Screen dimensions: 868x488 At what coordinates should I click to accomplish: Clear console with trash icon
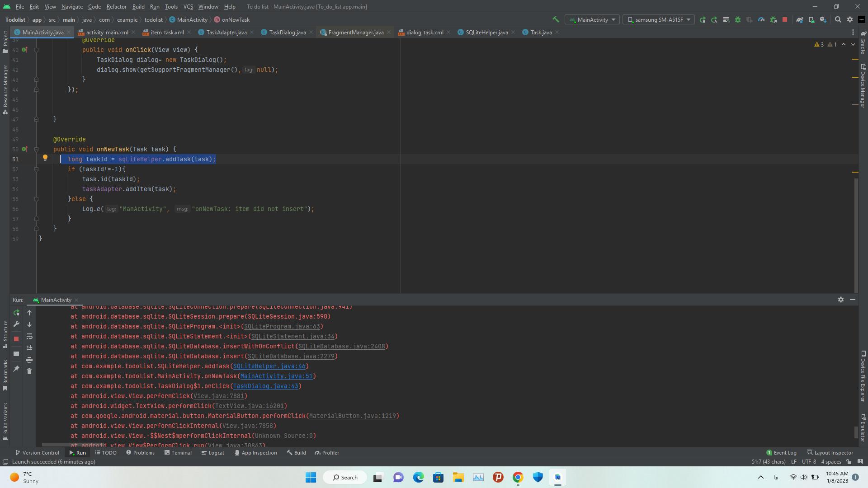[29, 371]
